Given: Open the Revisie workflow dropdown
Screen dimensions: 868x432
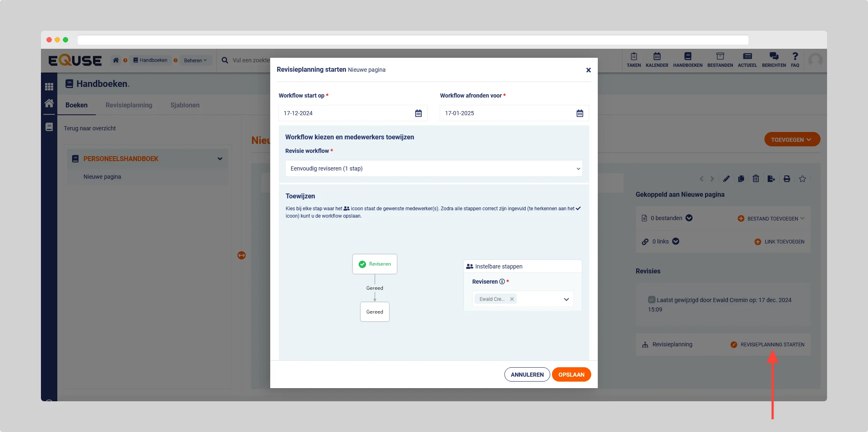Looking at the screenshot, I should [434, 168].
